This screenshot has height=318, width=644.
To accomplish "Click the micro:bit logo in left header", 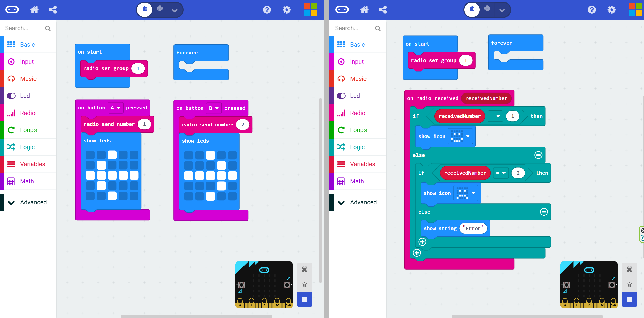I will tap(12, 10).
